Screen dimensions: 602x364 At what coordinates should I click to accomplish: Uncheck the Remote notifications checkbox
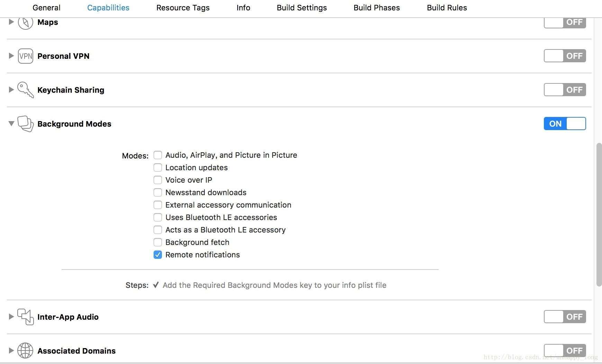(158, 255)
